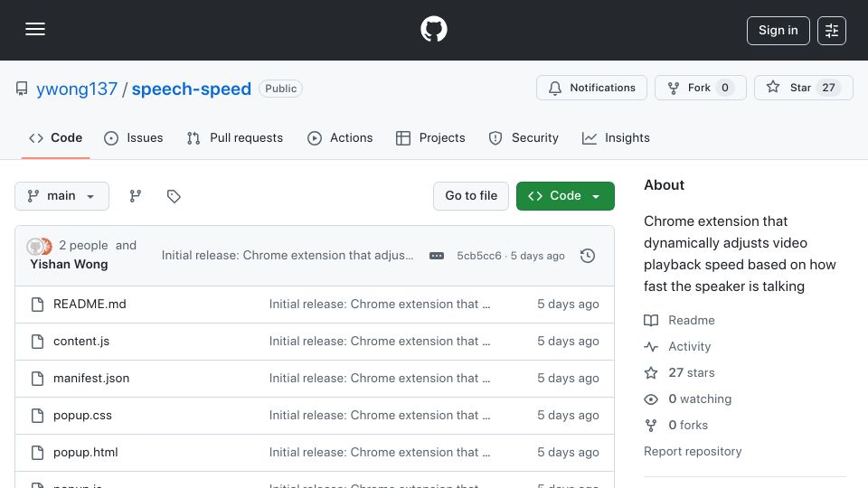Open popup.css file

[82, 415]
